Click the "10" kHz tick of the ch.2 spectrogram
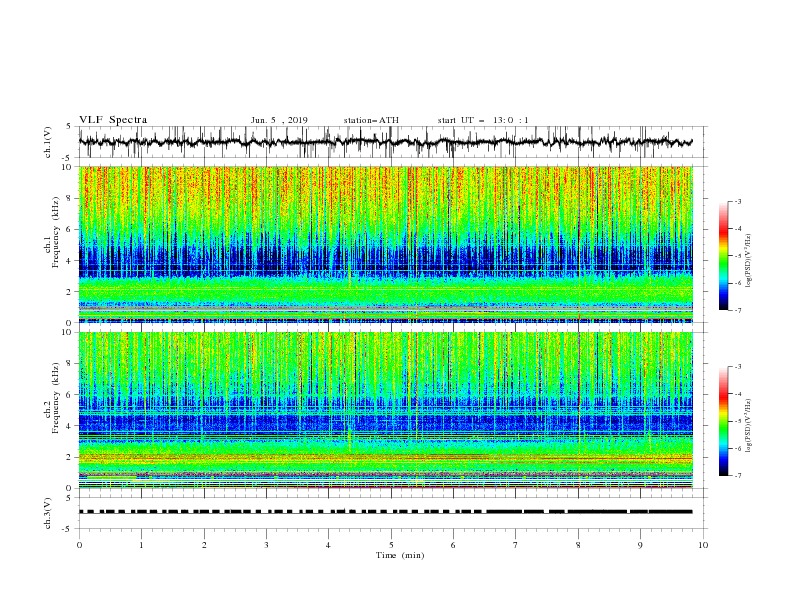 tap(67, 332)
